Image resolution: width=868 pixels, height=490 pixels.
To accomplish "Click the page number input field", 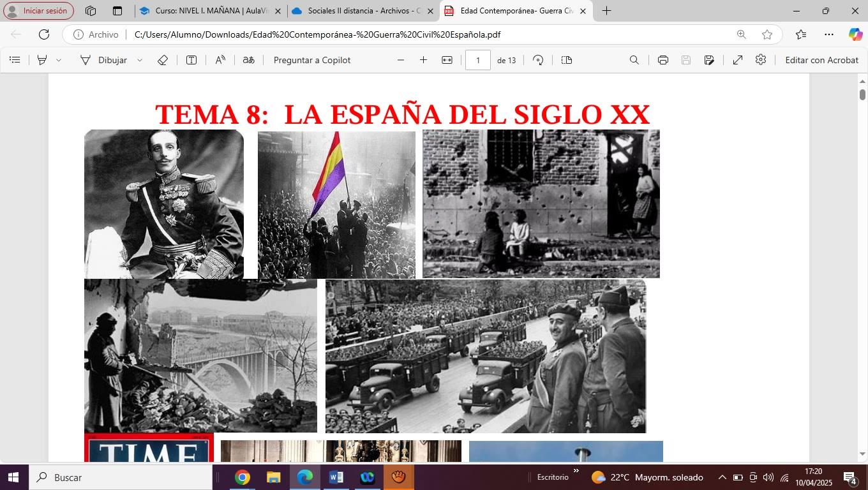I will coord(477,60).
